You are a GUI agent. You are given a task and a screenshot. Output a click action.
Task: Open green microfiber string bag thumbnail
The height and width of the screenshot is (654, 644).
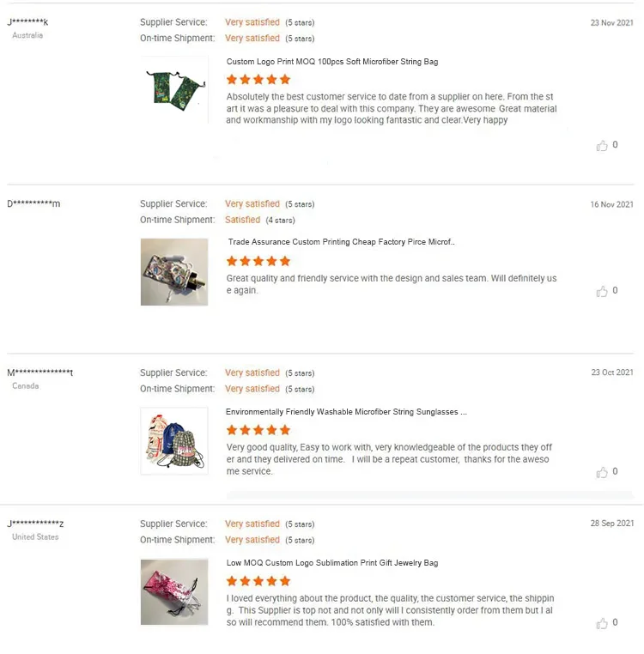[174, 89]
